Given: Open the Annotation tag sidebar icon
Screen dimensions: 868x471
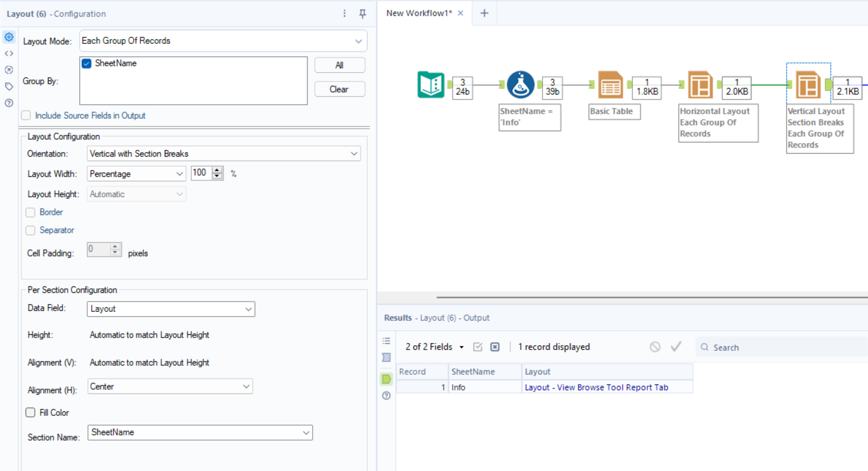Looking at the screenshot, I should [9, 86].
